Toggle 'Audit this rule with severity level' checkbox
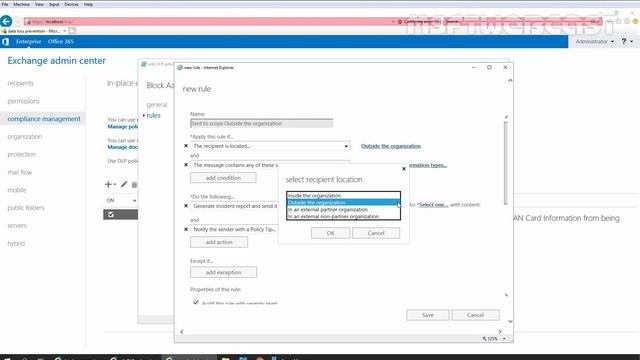The width and height of the screenshot is (640, 360). point(196,302)
